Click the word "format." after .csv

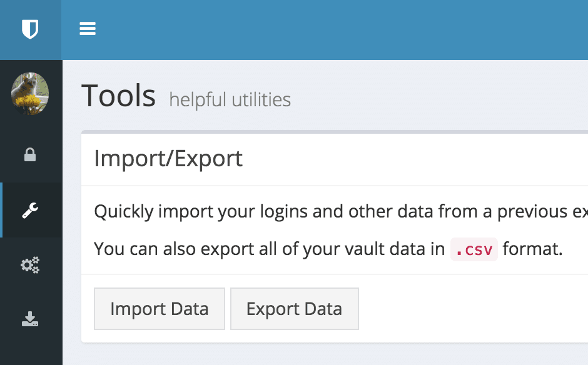click(x=532, y=249)
